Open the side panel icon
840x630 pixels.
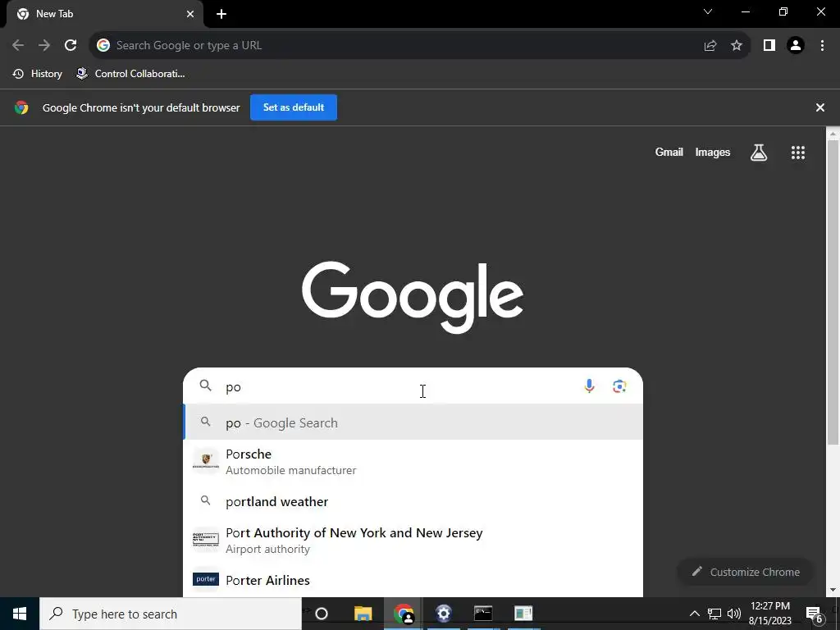769,46
